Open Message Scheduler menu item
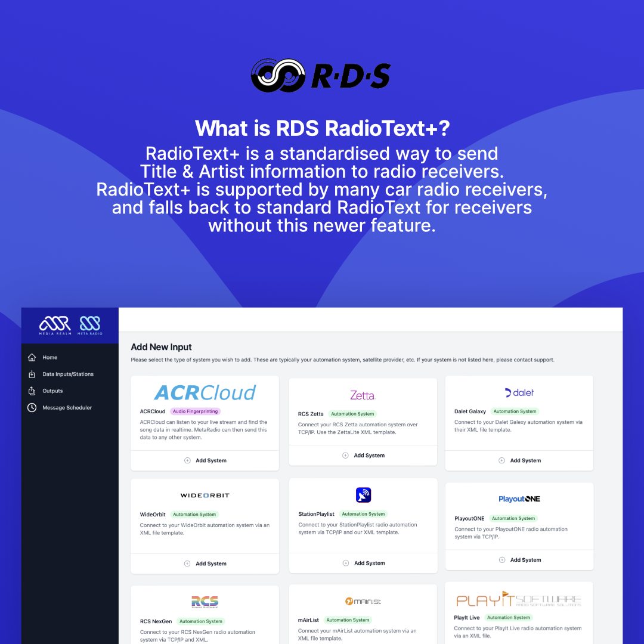The width and height of the screenshot is (644, 644). [67, 407]
